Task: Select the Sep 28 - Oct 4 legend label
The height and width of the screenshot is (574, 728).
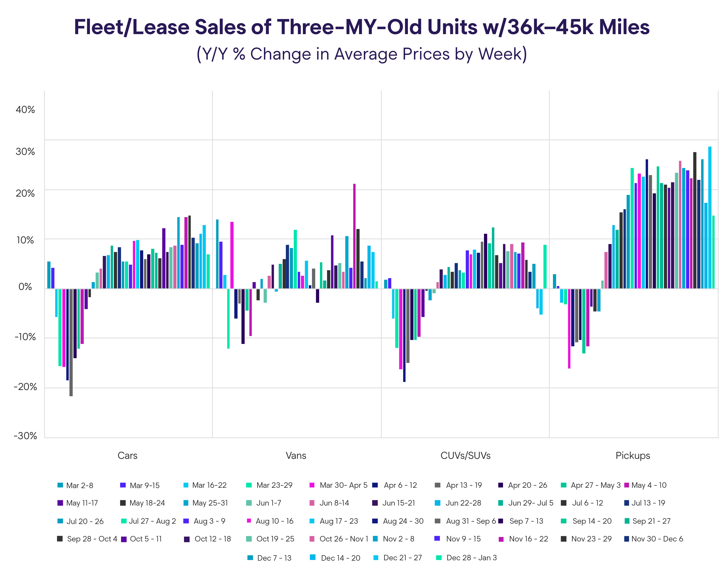Action: pos(92,539)
